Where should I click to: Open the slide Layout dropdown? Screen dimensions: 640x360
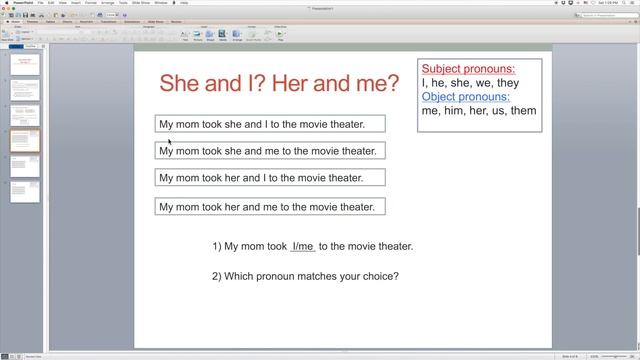(25, 32)
